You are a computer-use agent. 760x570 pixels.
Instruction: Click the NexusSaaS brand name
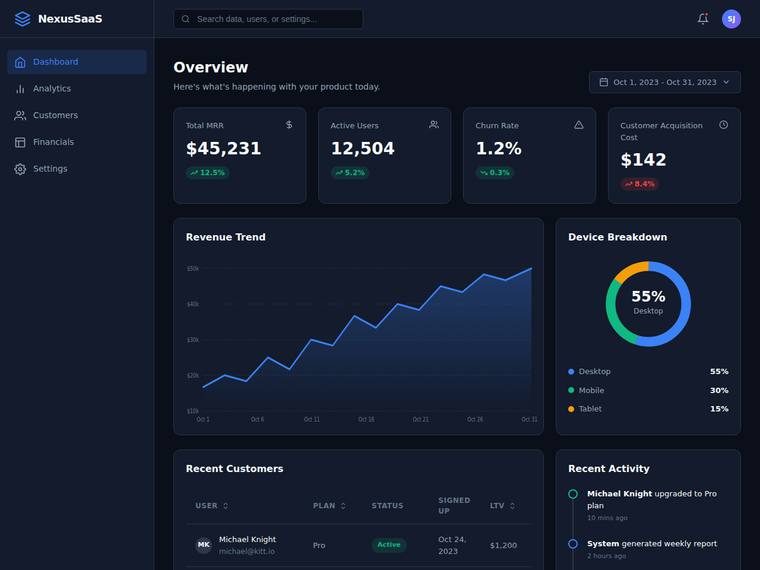[x=70, y=19]
